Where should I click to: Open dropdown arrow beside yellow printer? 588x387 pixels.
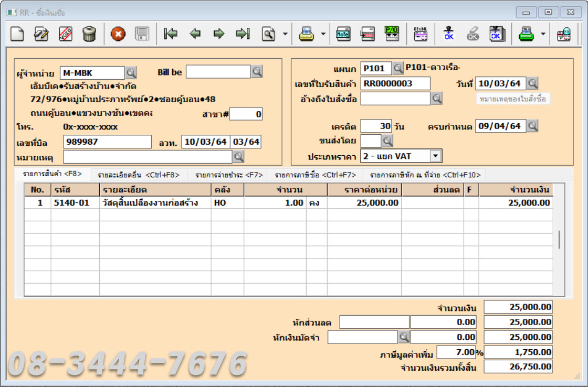point(323,34)
